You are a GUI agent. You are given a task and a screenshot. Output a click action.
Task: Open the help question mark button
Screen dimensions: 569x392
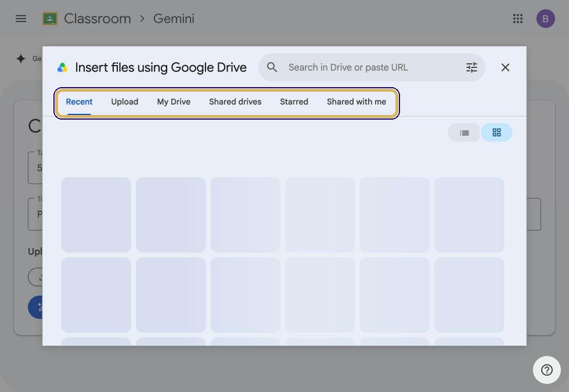(546, 370)
